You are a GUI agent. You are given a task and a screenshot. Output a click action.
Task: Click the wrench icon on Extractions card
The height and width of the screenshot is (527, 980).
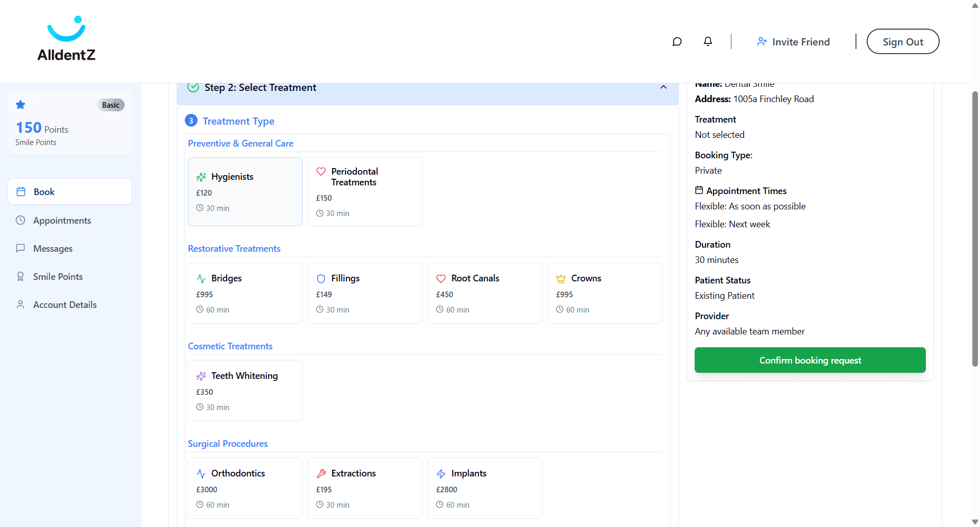[x=321, y=473]
